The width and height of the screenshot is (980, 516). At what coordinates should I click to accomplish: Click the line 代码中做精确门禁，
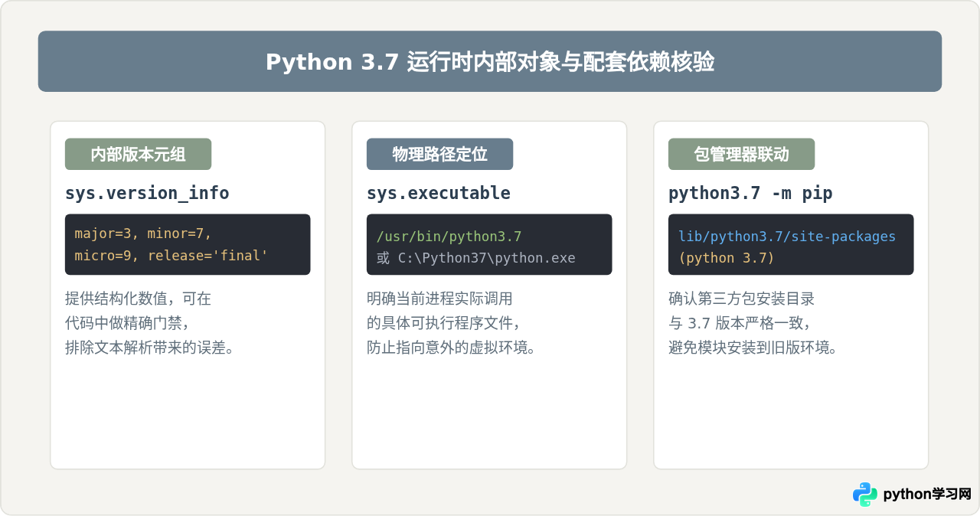[x=127, y=323]
